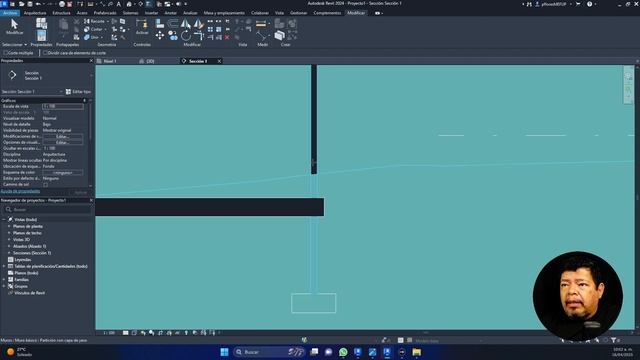
Task: Click the red Suprimir delete icon
Action: click(227, 37)
